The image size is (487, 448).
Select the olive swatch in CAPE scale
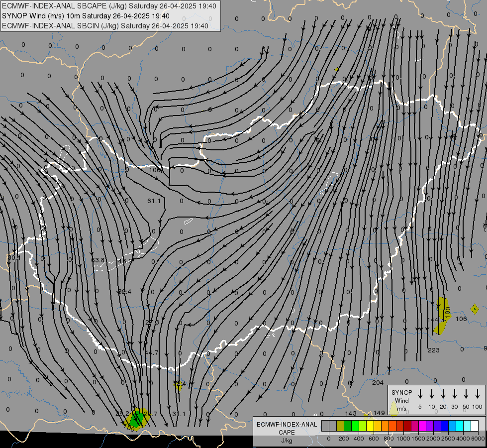(x=340, y=426)
